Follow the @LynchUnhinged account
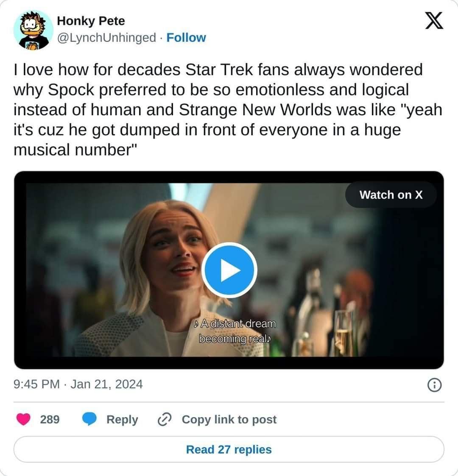 click(186, 38)
